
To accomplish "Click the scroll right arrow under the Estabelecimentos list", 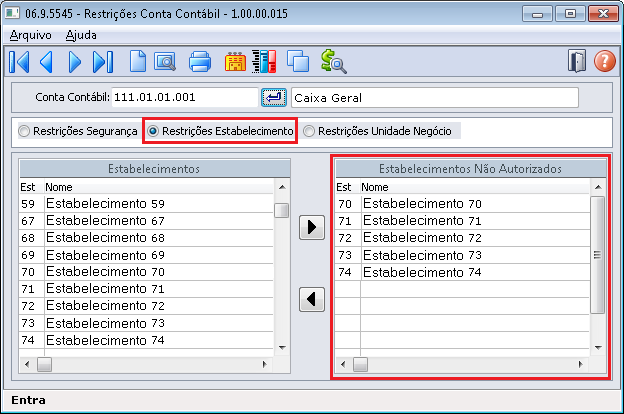I will [x=264, y=364].
